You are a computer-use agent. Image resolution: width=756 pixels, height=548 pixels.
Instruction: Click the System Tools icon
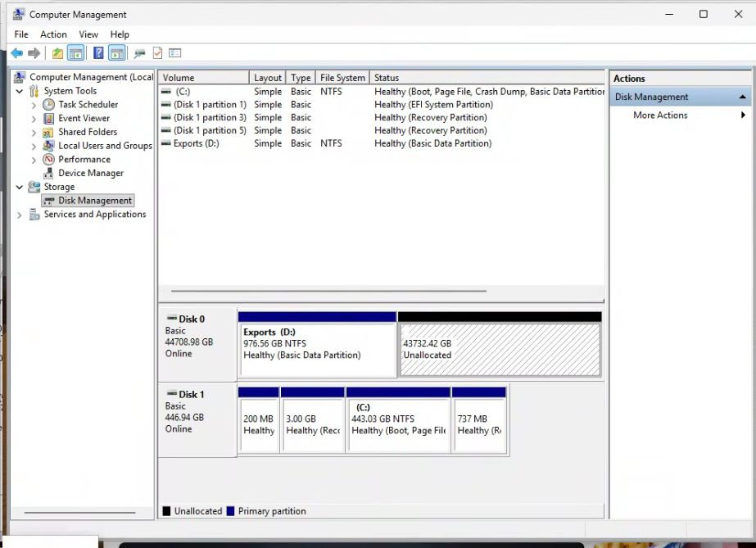point(34,91)
